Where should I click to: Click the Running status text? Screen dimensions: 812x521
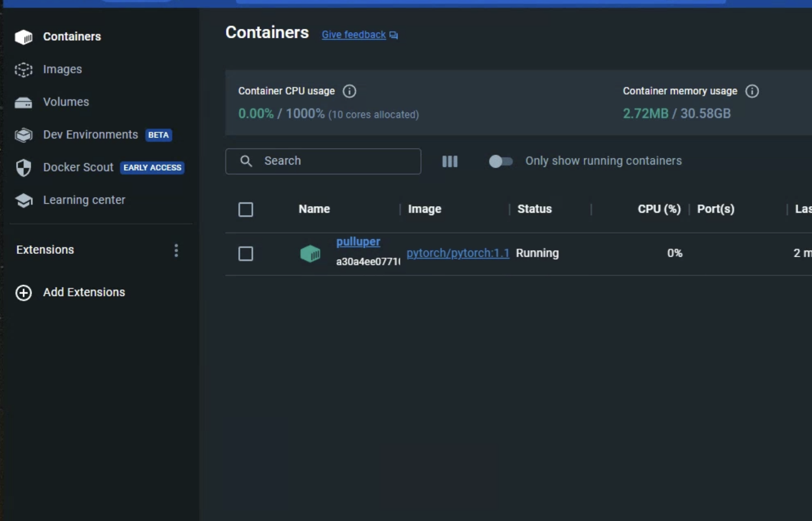[x=537, y=253]
